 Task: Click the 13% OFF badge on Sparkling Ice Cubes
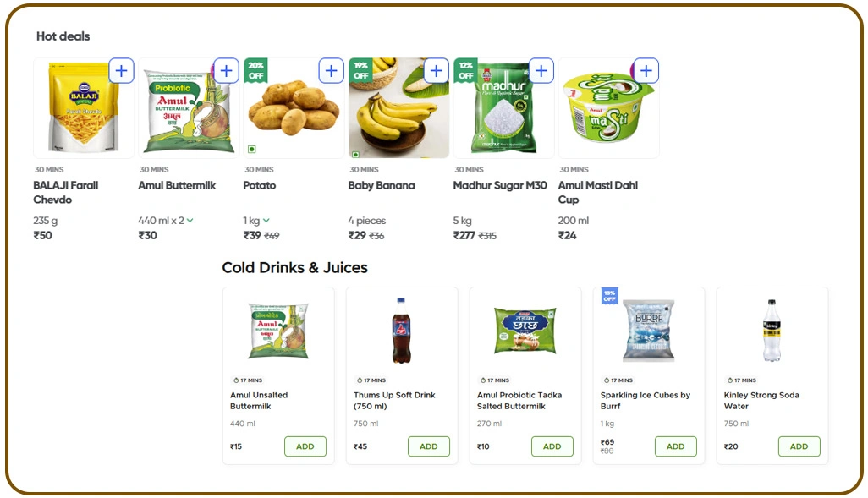coord(609,298)
